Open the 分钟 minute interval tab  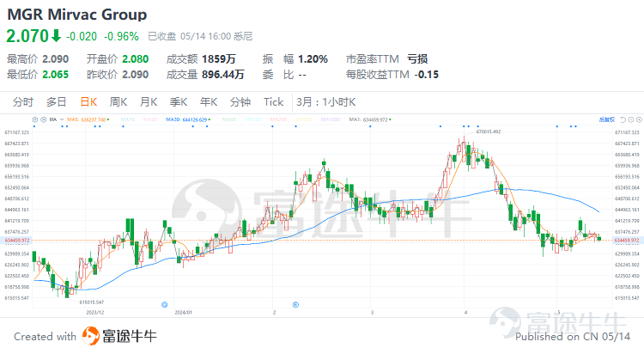point(240,102)
